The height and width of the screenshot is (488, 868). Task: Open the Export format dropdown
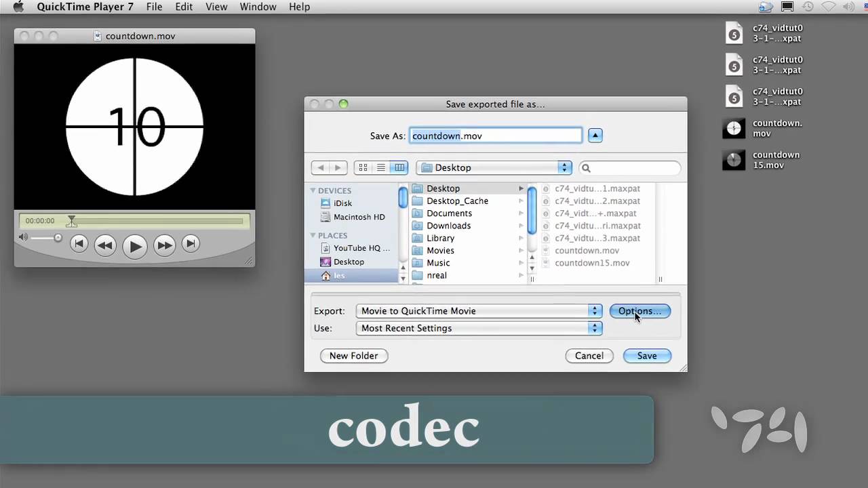click(479, 311)
